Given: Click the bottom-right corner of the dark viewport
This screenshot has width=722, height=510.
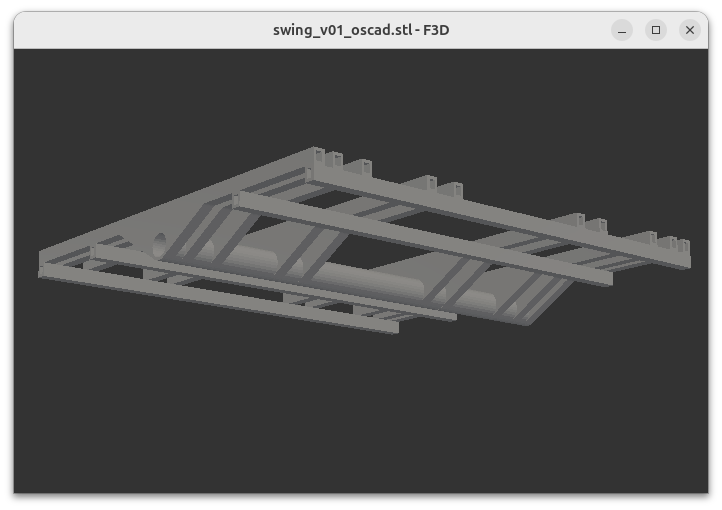Looking at the screenshot, I should click(705, 489).
